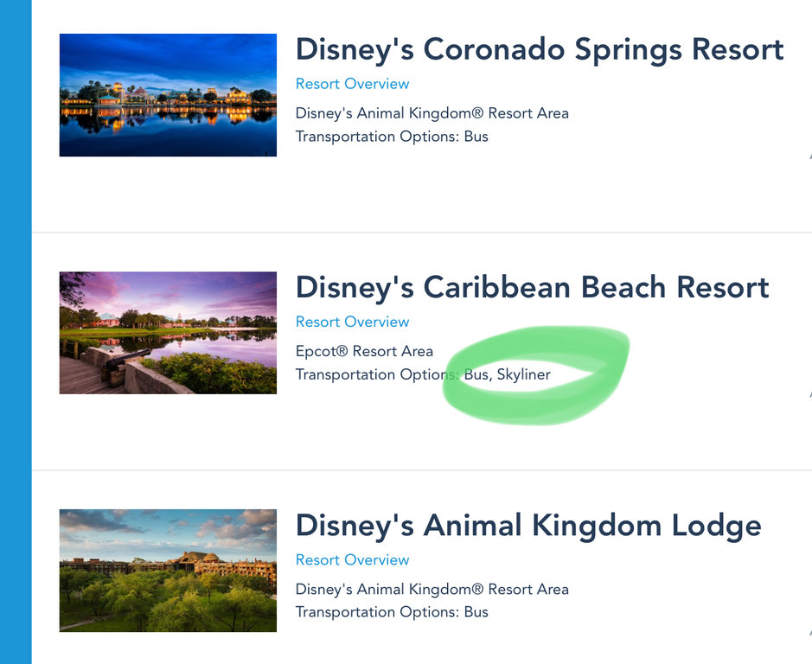Click the Disney's Coronado Springs Resort title

point(539,49)
